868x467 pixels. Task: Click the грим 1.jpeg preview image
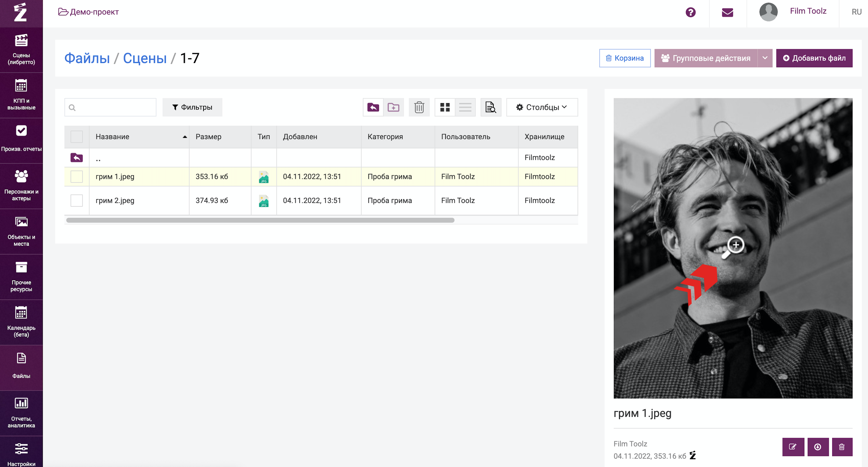733,248
